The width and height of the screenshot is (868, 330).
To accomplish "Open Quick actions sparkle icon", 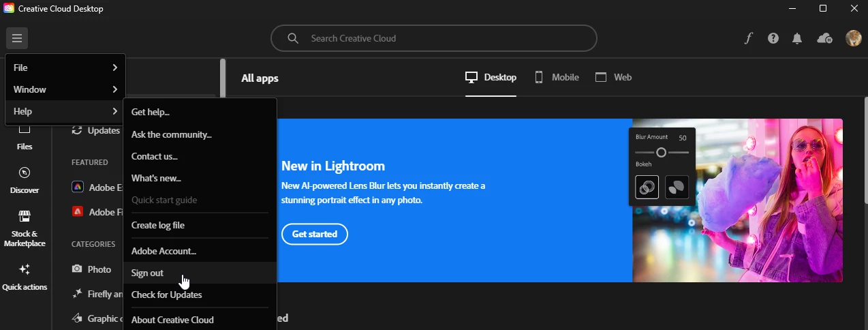I will point(25,270).
